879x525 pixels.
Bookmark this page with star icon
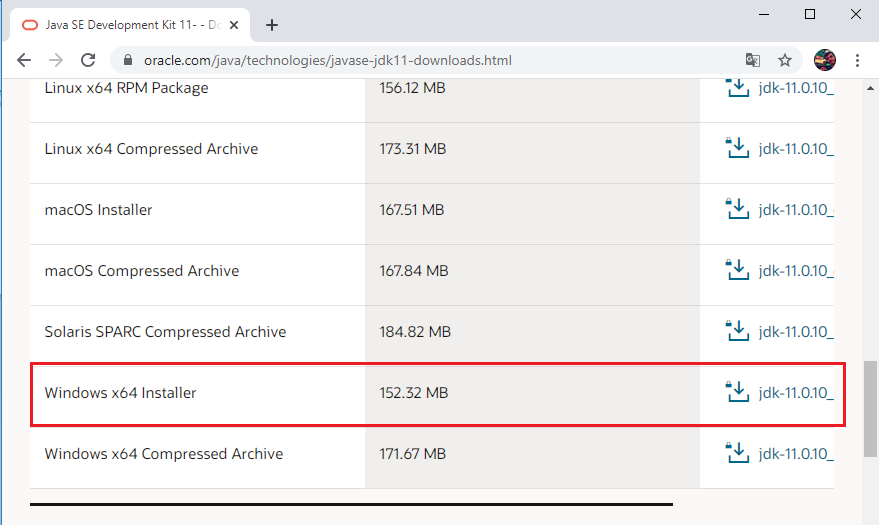point(785,60)
